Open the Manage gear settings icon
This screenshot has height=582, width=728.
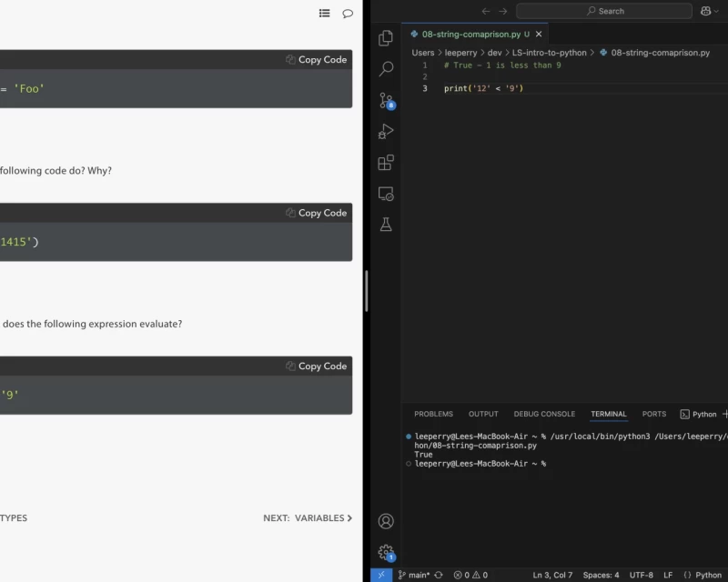pos(386,552)
